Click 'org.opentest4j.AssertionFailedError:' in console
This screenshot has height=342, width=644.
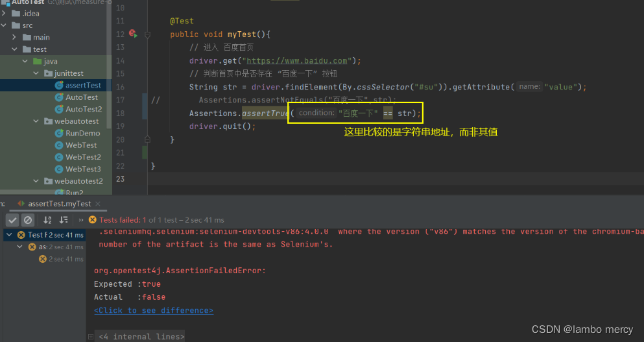tap(180, 271)
